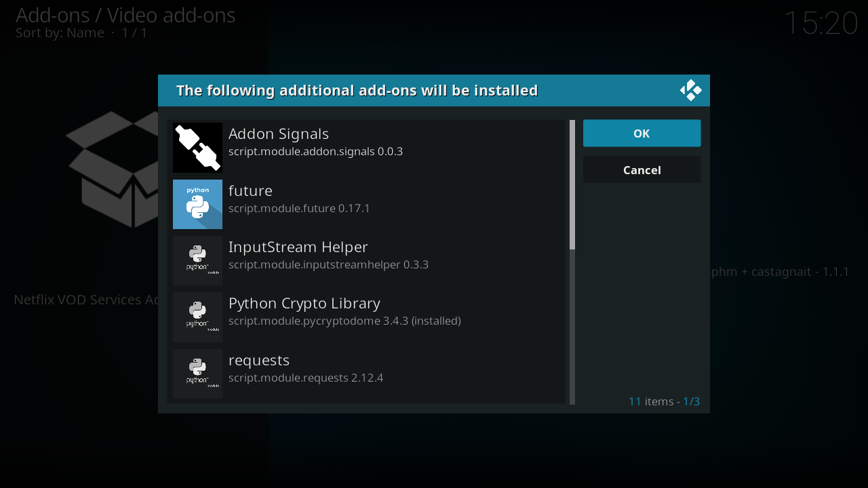Click the Addon Signals plug icon
The height and width of the screenshot is (488, 868).
pos(197,148)
